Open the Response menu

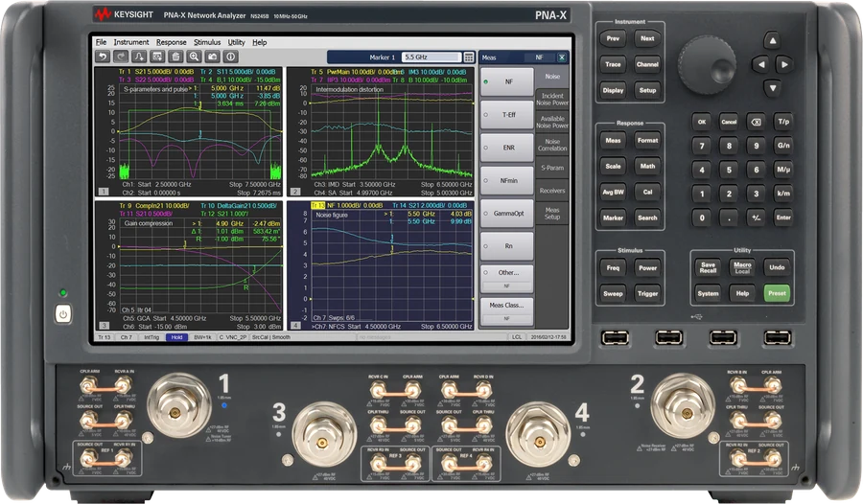tap(172, 42)
